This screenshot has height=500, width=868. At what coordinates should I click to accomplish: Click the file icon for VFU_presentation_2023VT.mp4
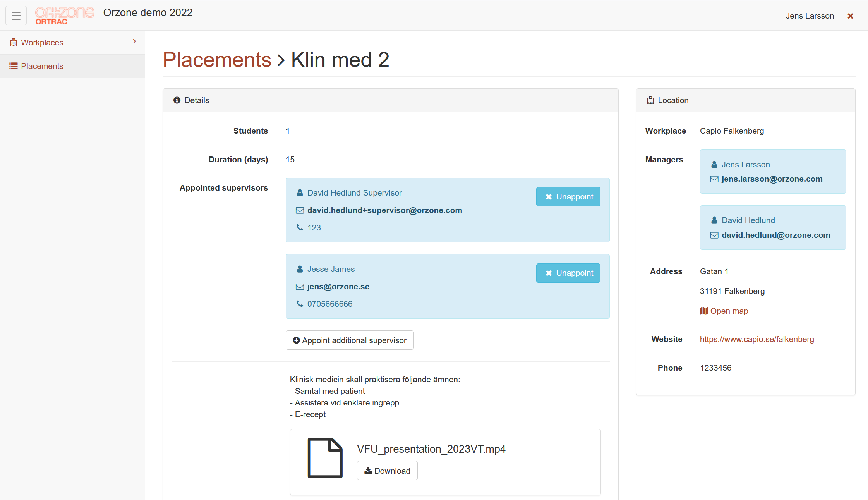(325, 458)
